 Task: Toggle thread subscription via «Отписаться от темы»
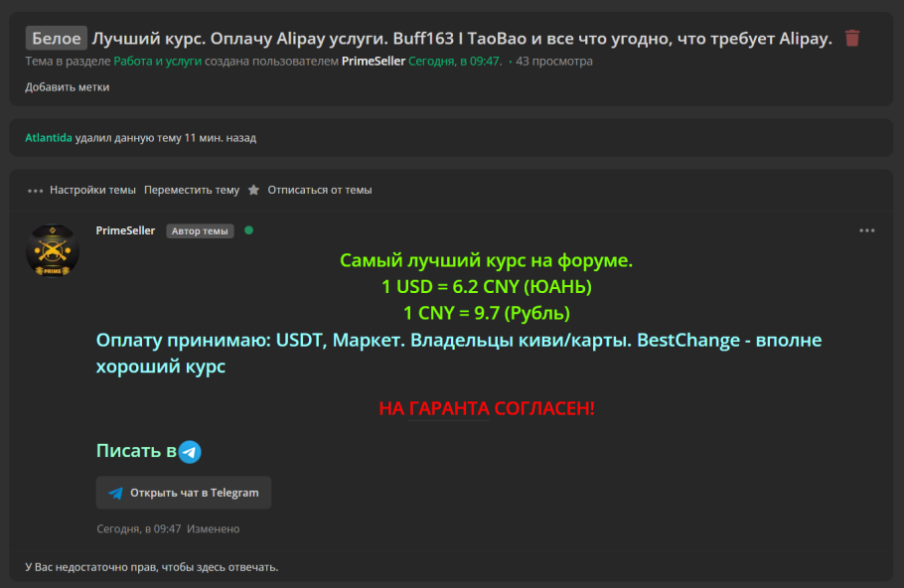(318, 189)
